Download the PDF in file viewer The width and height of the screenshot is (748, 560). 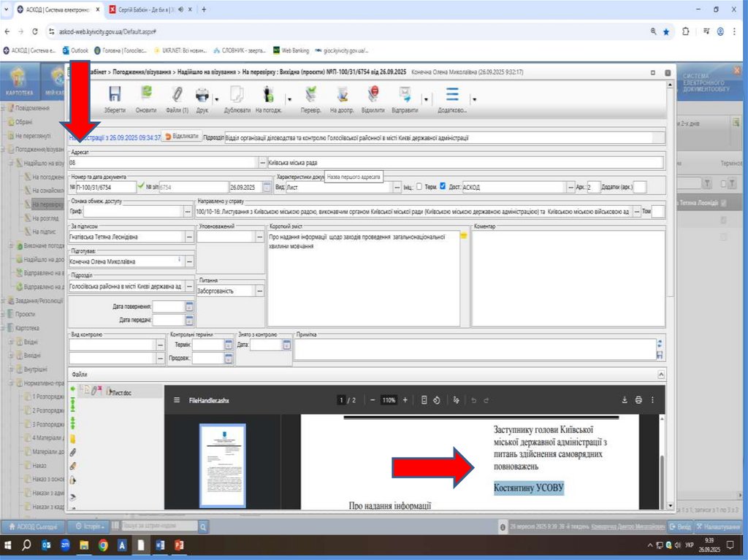[x=625, y=400]
